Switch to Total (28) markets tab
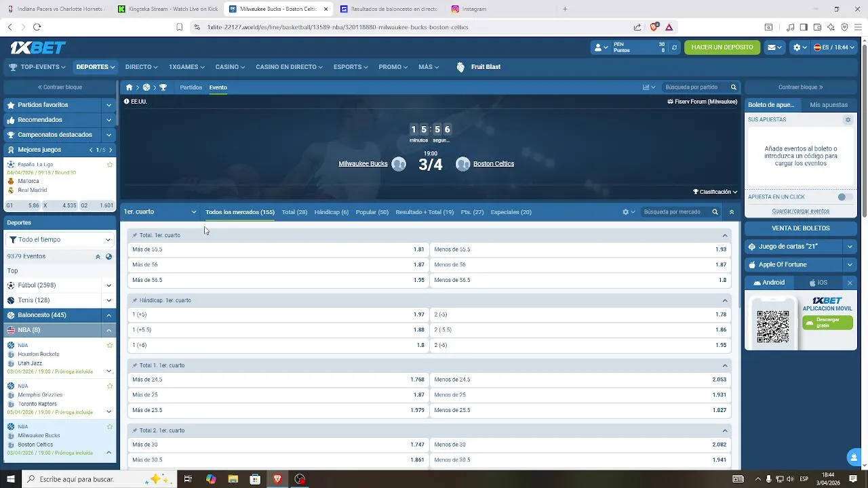Screen dimensions: 868x488 point(294,212)
